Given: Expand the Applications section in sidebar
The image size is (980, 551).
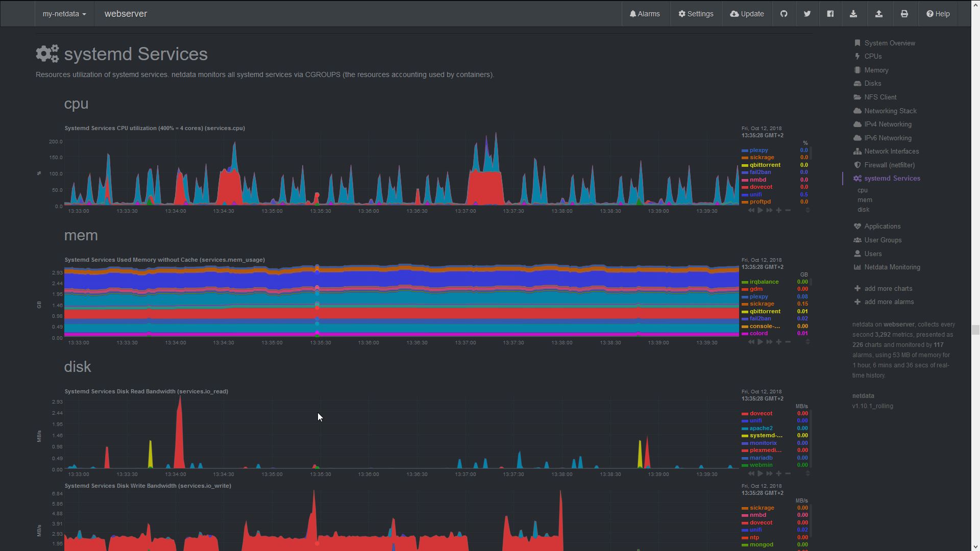Looking at the screenshot, I should coord(882,227).
